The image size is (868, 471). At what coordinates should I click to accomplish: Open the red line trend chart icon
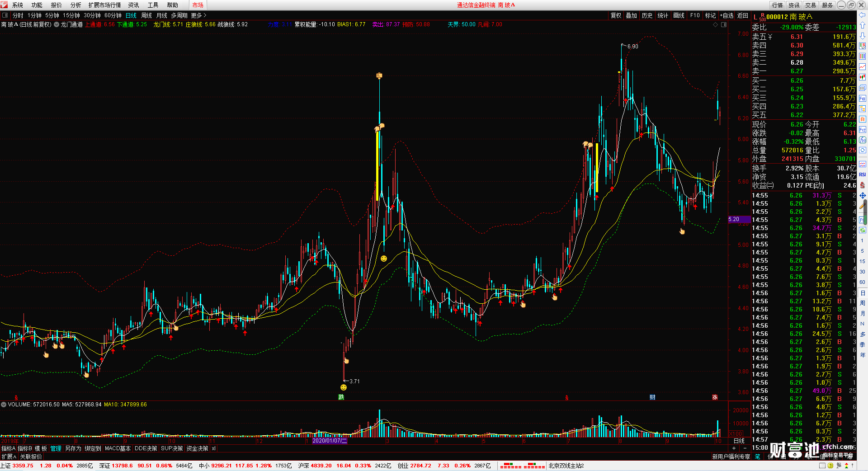click(x=863, y=67)
